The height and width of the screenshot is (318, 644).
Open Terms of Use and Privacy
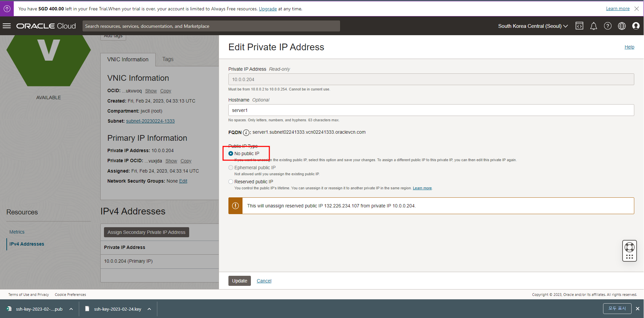click(x=29, y=295)
